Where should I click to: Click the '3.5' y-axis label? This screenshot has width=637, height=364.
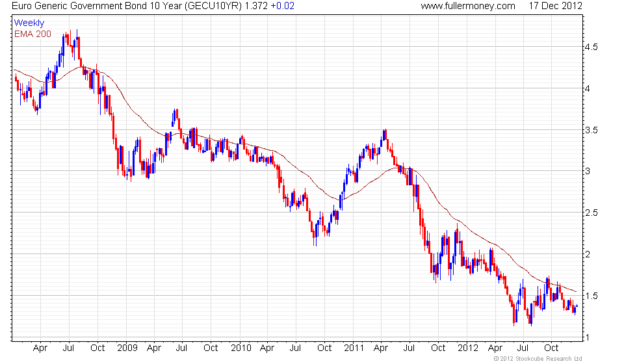tap(591, 131)
